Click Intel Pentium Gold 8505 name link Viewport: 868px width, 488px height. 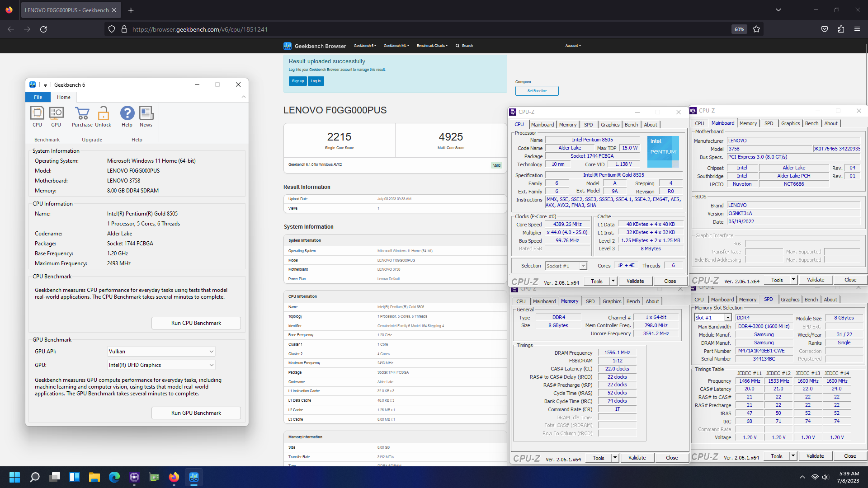coord(401,307)
